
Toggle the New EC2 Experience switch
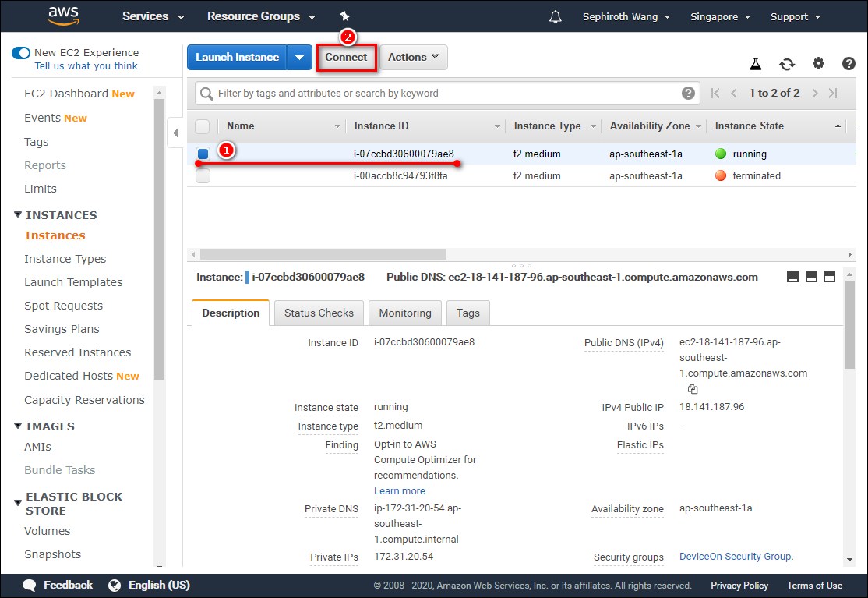coord(21,53)
